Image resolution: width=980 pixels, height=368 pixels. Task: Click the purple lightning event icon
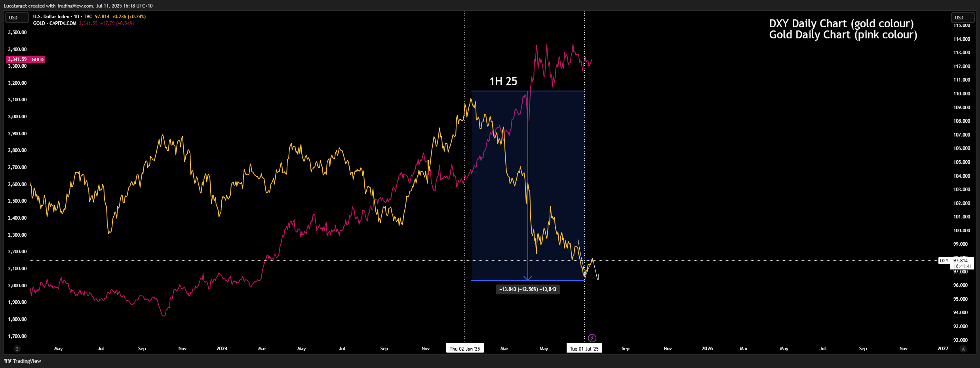click(592, 338)
